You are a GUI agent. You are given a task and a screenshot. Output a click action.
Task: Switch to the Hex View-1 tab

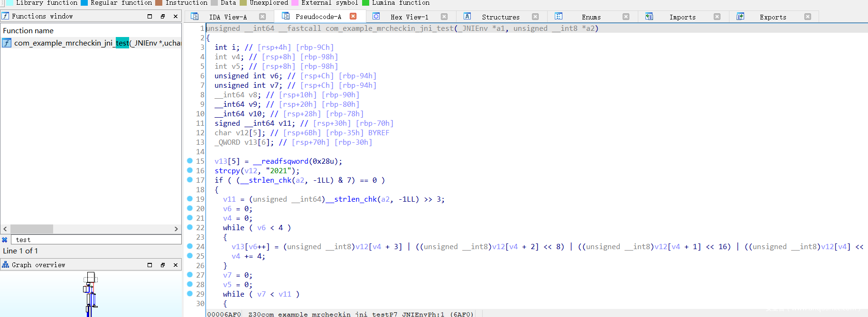click(x=409, y=17)
